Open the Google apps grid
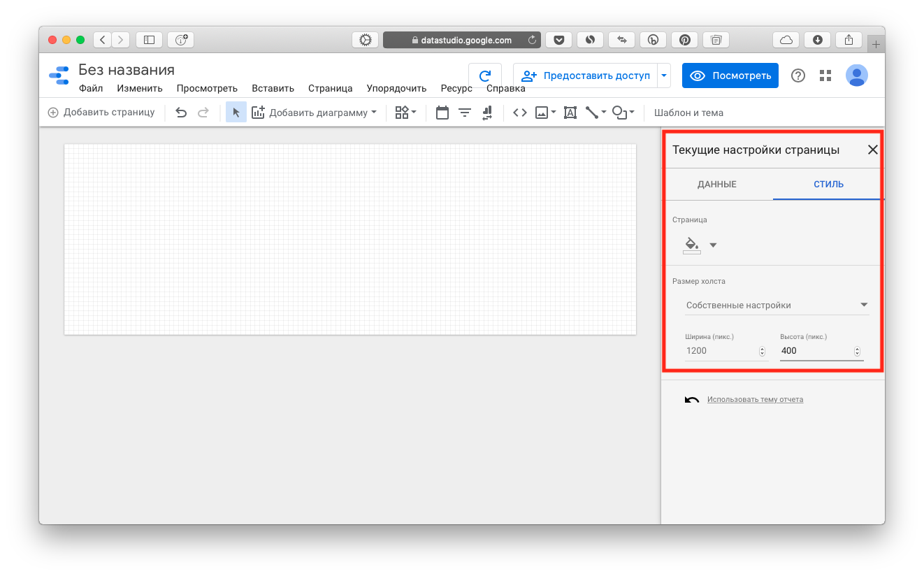Image resolution: width=924 pixels, height=576 pixels. coord(825,75)
